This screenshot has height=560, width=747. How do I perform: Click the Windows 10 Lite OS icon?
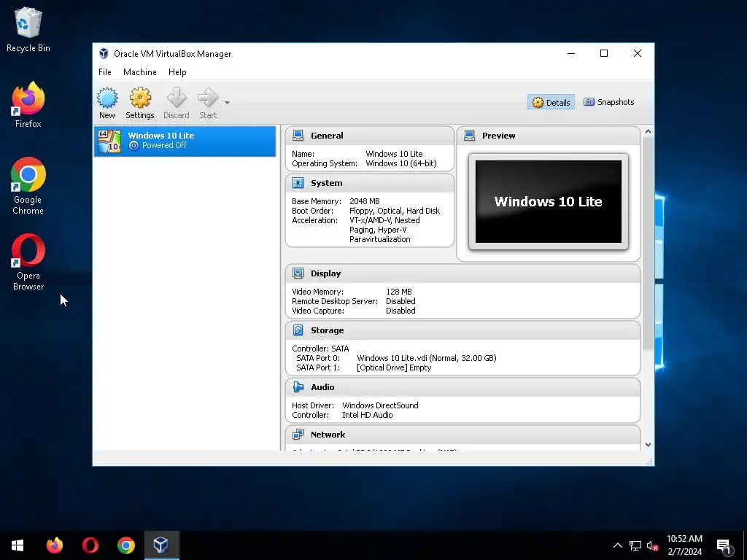click(x=109, y=141)
